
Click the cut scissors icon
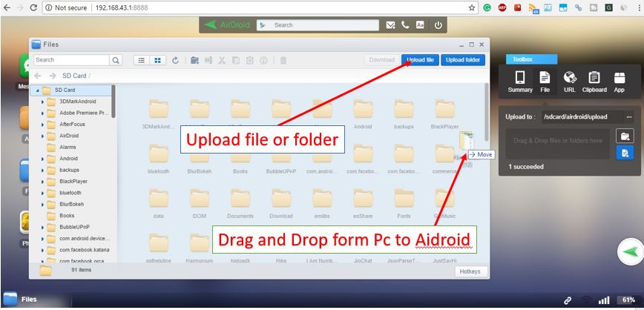[222, 60]
